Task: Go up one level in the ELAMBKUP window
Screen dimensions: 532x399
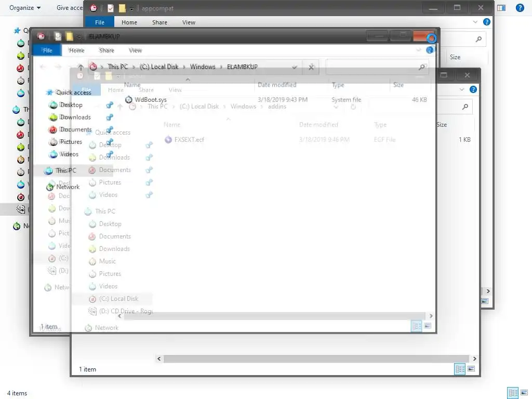Action: click(81, 67)
